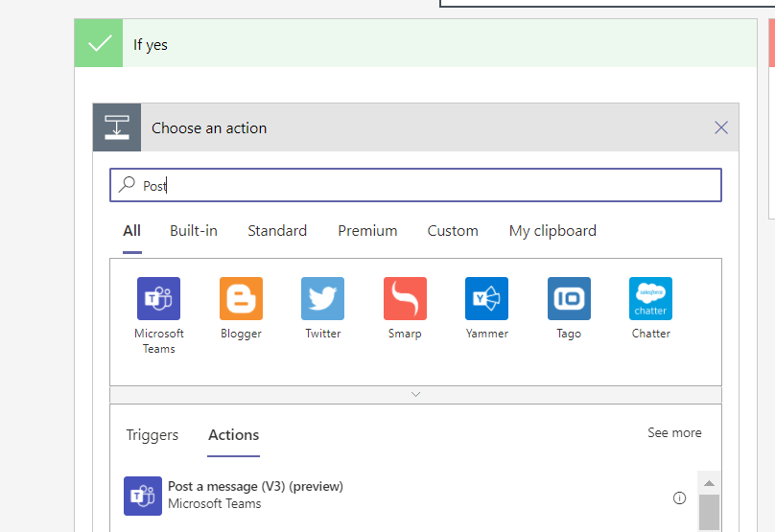Viewport: 775px width, 532px height.
Task: Select the Smarp connector icon
Action: pos(405,299)
